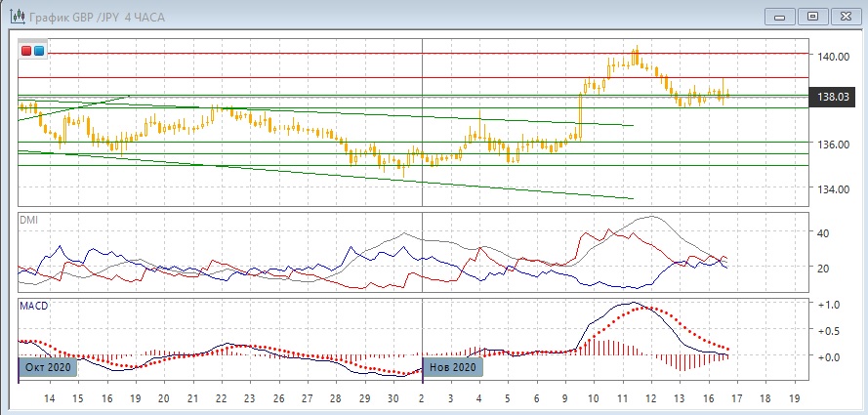The image size is (868, 415).
Task: Click the MACD +1.0 scale label
Action: [829, 305]
